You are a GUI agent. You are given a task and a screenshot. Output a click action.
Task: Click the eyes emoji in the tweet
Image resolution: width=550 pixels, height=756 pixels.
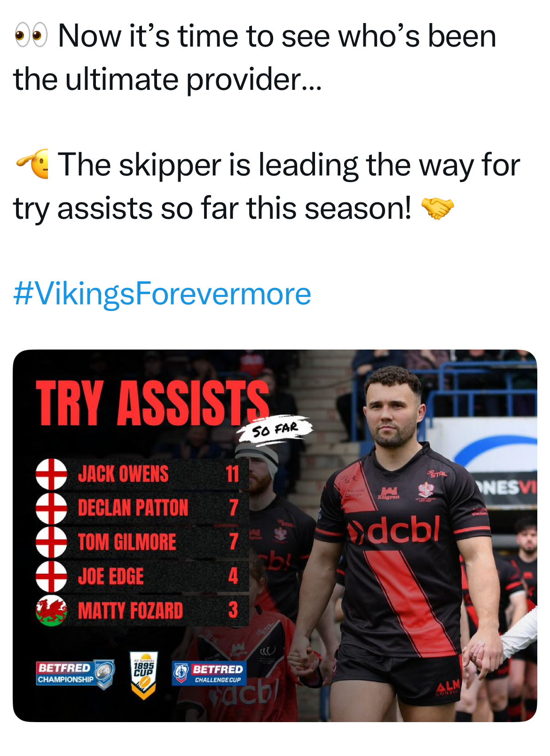pyautogui.click(x=31, y=36)
